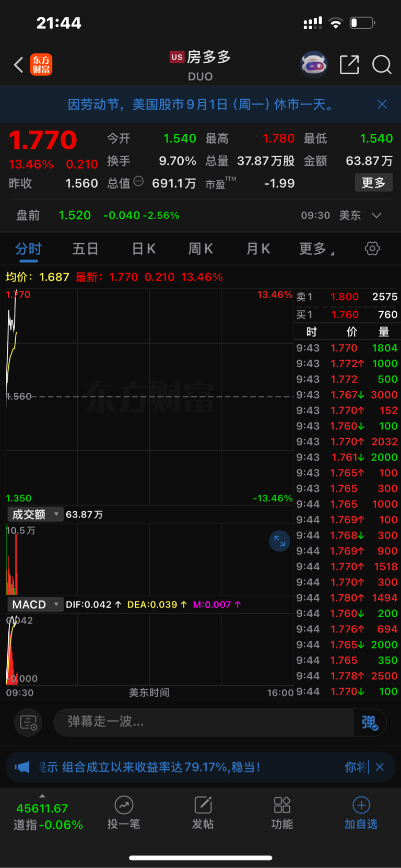Open the danmu list settings icon
401x868 pixels.
tap(28, 722)
